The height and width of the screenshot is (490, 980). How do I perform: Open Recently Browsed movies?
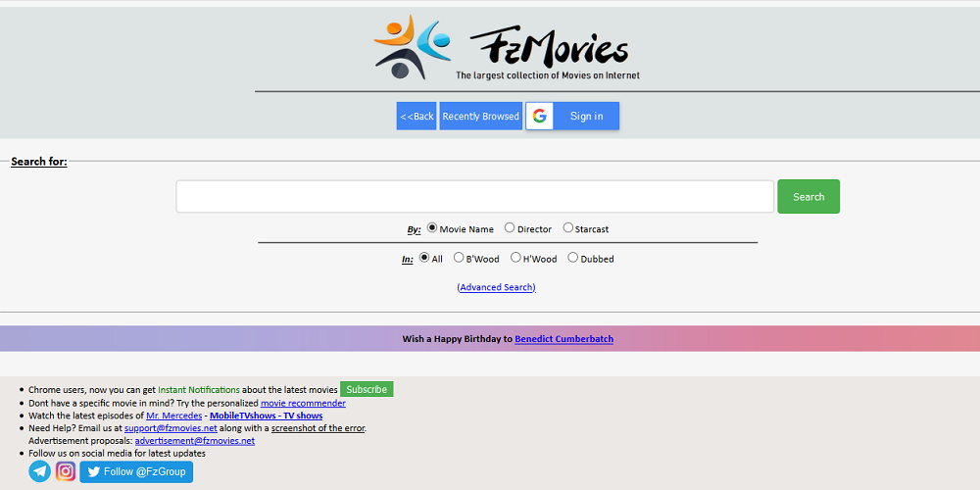click(480, 117)
